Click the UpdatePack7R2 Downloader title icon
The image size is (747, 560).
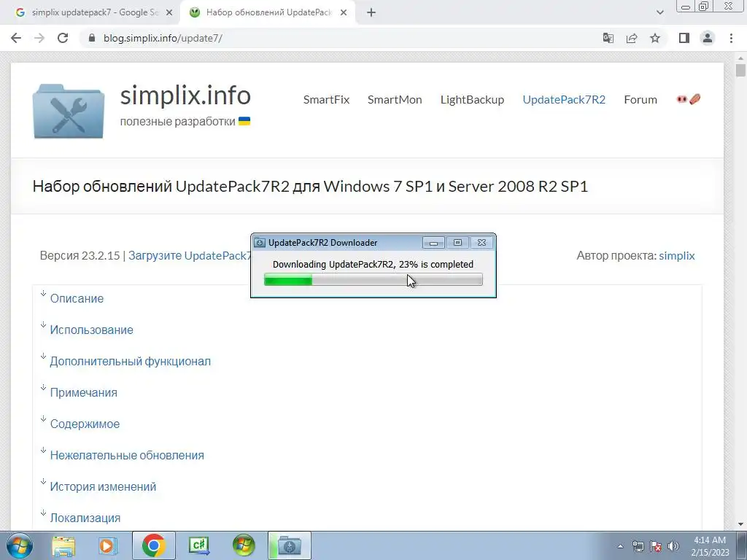coord(260,243)
